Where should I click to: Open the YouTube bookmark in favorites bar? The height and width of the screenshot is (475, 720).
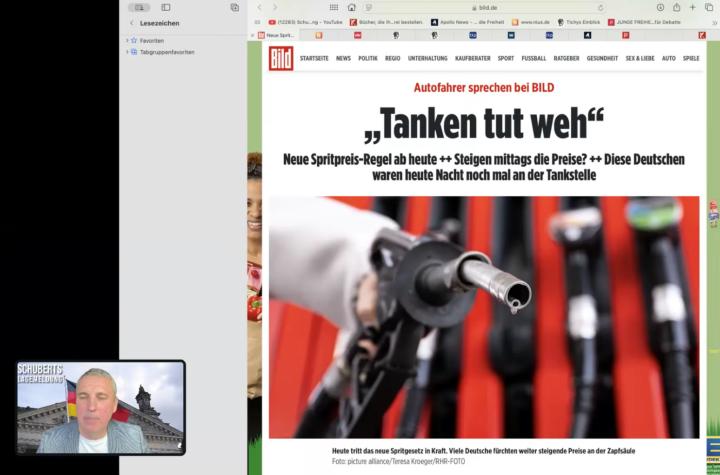tap(305, 21)
